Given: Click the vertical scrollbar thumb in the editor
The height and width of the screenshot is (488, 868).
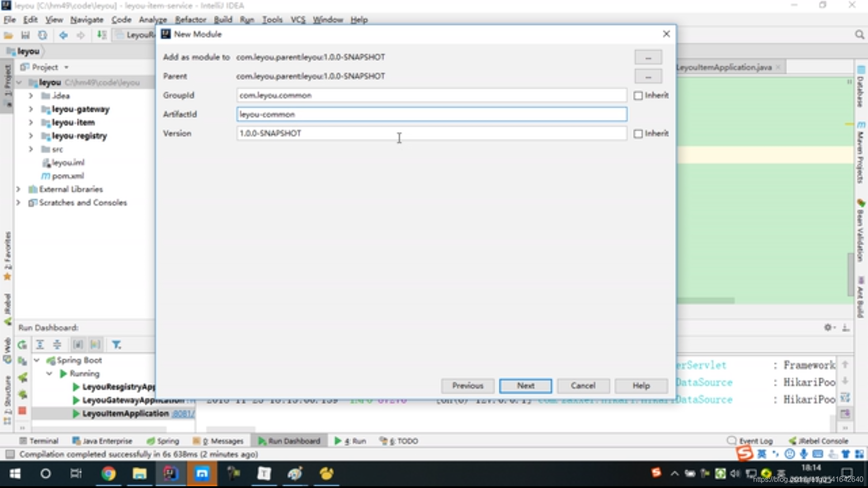Looking at the screenshot, I should [x=850, y=275].
